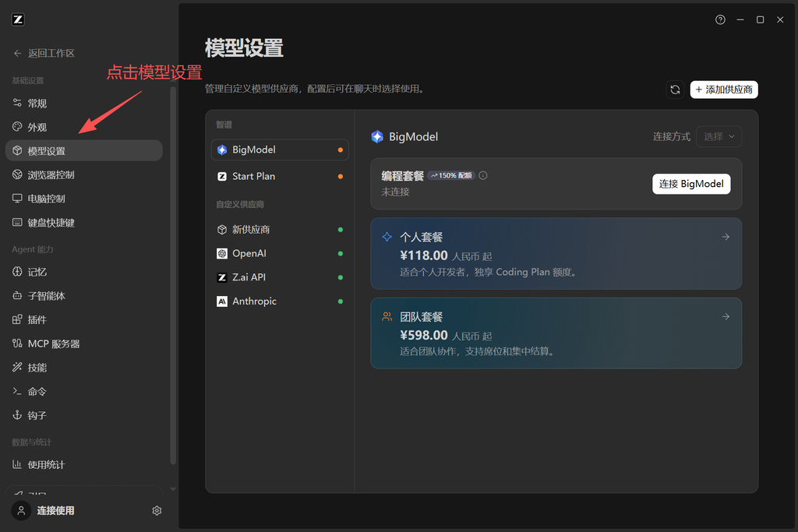Click the 钩子 anchor icon
The height and width of the screenshot is (532, 798).
[17, 415]
